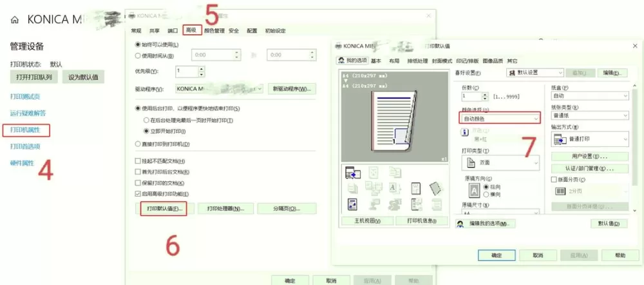Tick 首先打印后台文档 checkbox
Viewport: 644px width, 285px height.
[x=138, y=172]
